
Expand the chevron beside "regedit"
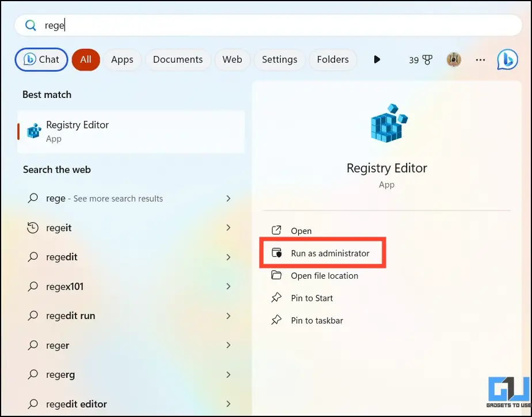point(229,257)
